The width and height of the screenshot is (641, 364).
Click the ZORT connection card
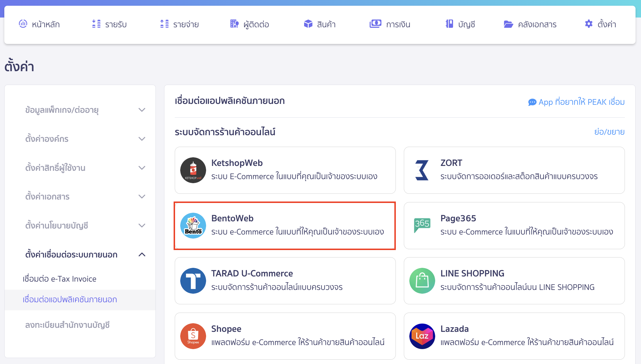tap(514, 170)
